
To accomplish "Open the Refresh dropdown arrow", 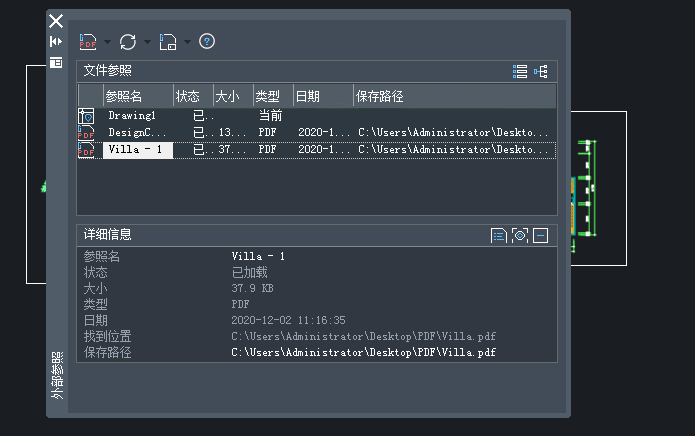I will tap(148, 42).
